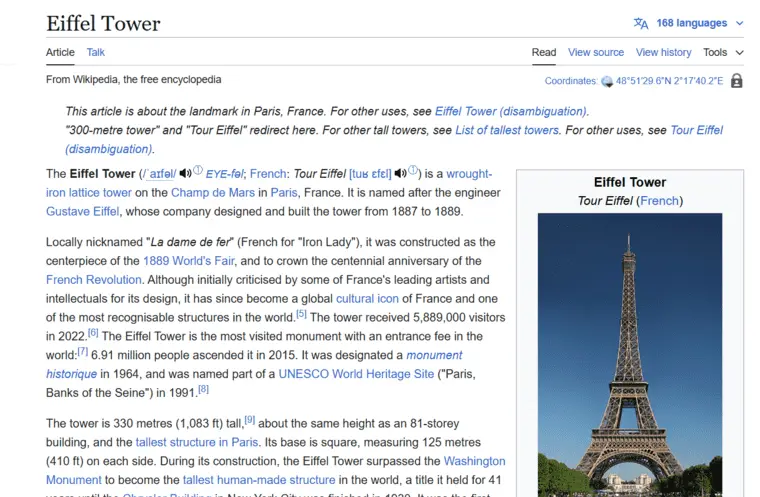Open the Gustave Eiffel link
Screen dimensions: 760x497
point(82,212)
